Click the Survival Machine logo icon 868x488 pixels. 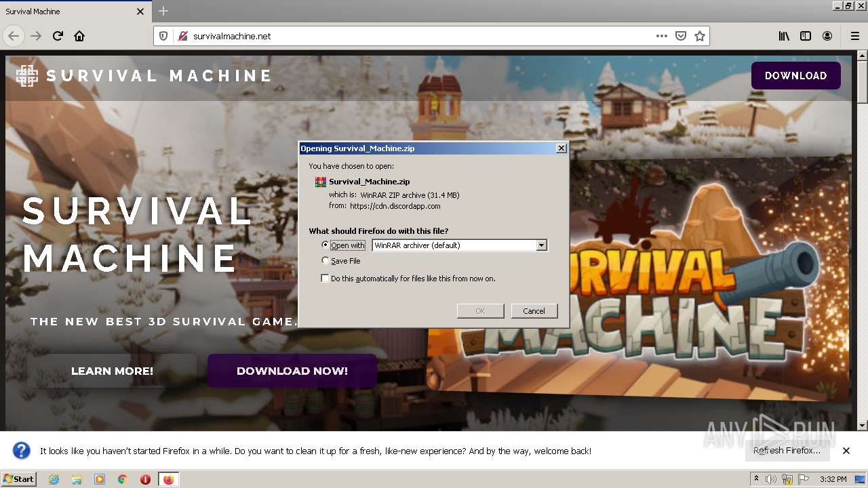click(27, 75)
